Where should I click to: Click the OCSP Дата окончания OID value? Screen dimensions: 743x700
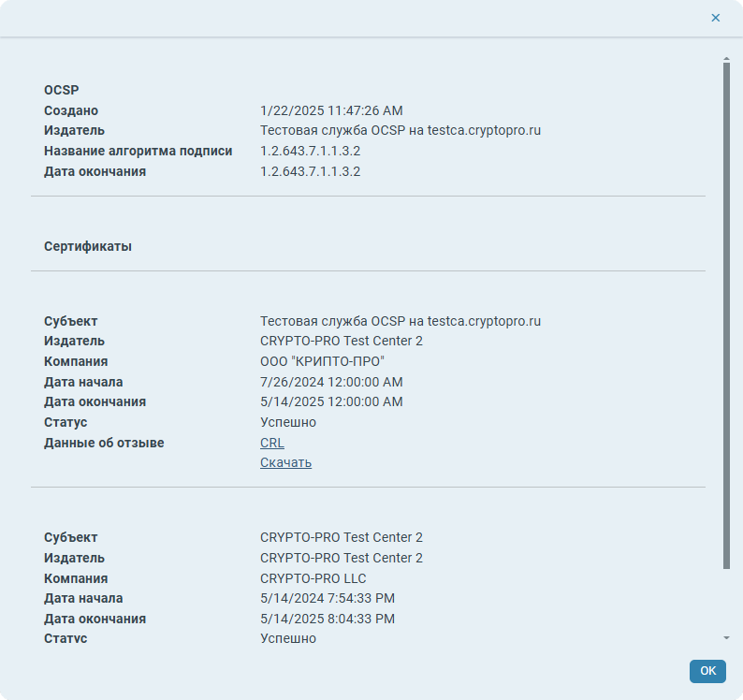(x=310, y=171)
